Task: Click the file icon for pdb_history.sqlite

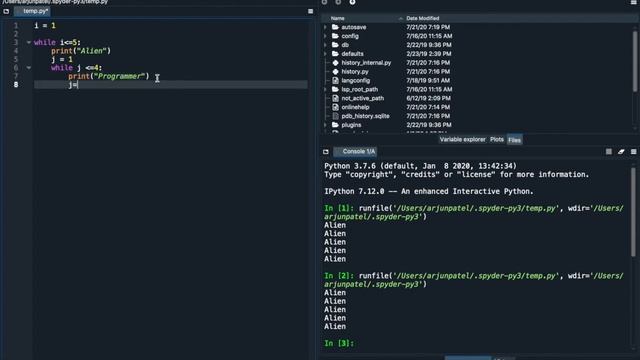Action: pos(336,116)
